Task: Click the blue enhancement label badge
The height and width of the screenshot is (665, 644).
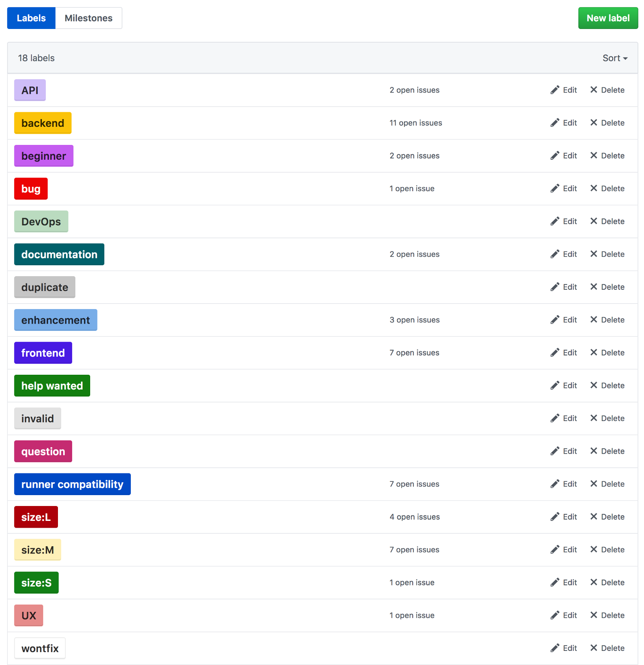Action: tap(56, 320)
